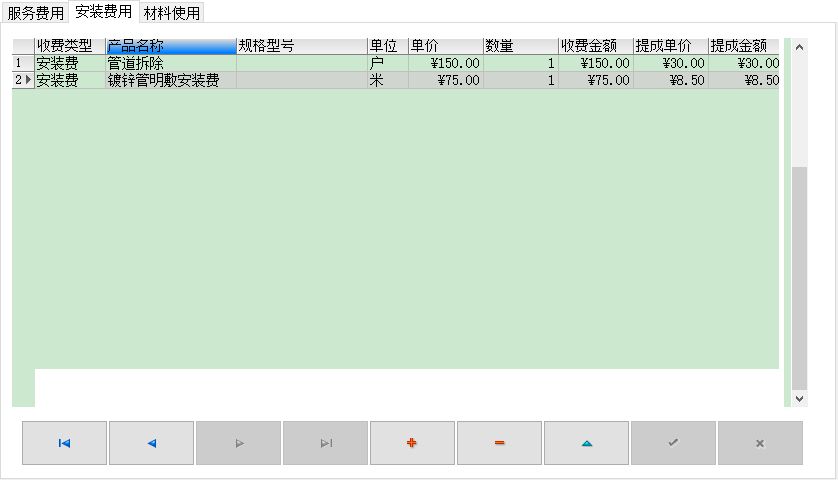838x480 pixels.
Task: Click 提成金额 cell ¥8.50 in row 2
Action: (743, 80)
